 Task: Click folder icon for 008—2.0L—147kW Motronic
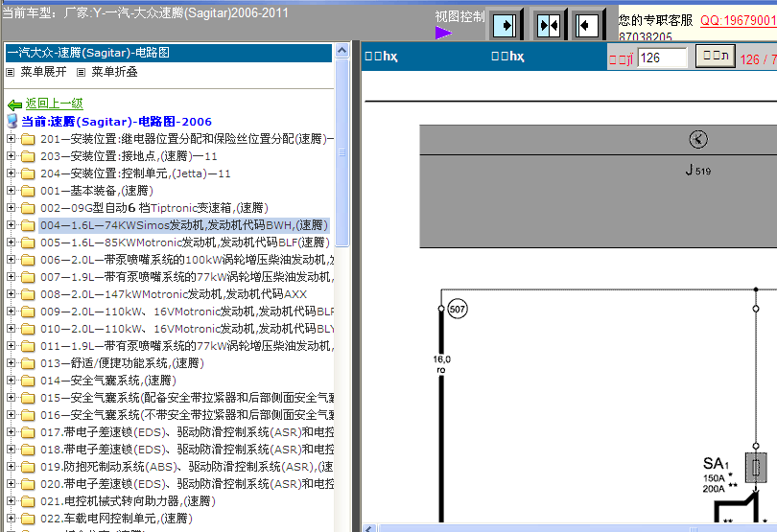pos(28,294)
